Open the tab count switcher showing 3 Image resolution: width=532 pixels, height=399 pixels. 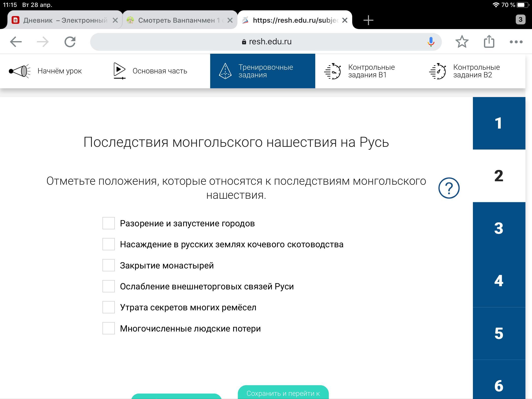[x=520, y=20]
